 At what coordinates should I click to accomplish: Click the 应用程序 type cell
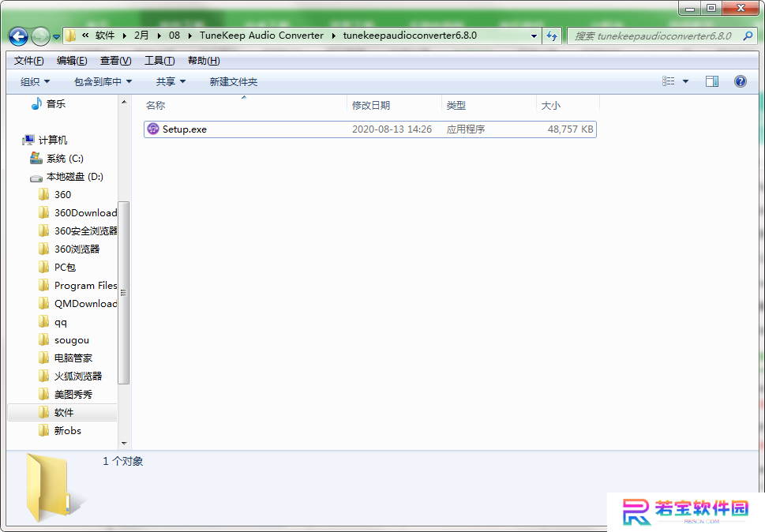pos(466,129)
